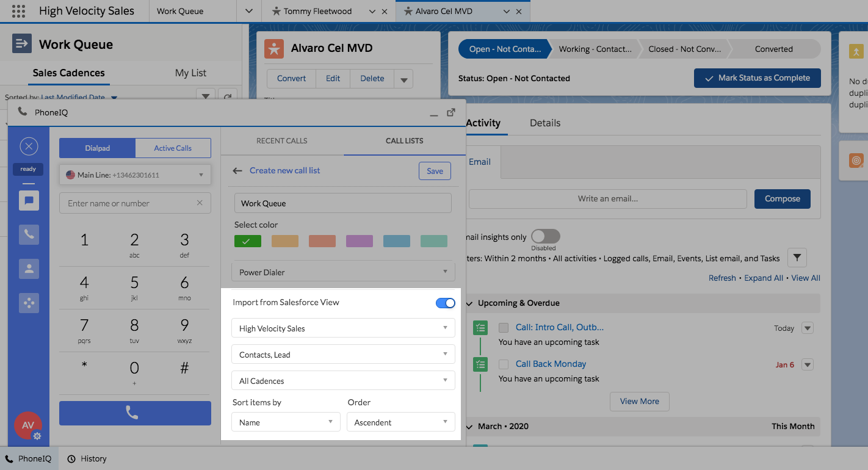Open the Main Line number dropdown
This screenshot has width=868, height=470.
(135, 175)
